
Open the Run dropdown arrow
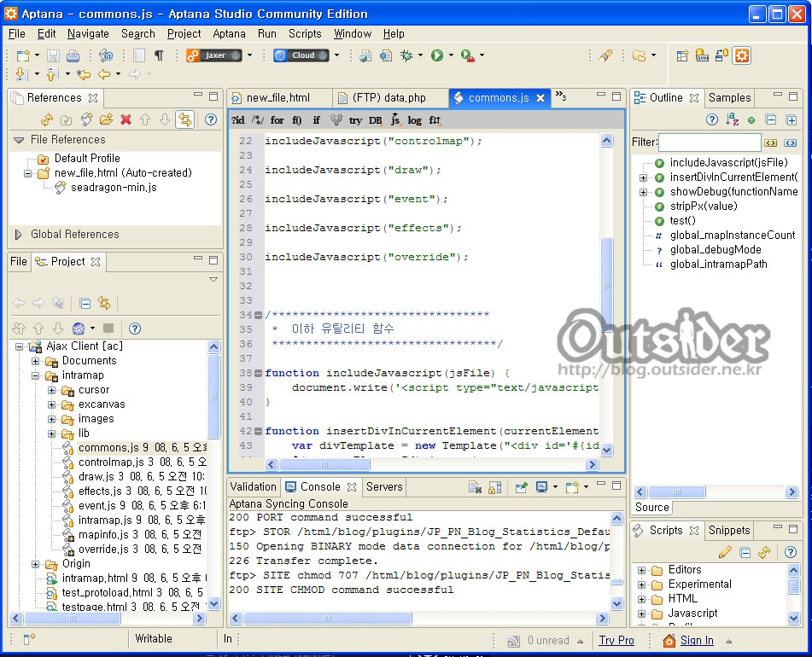pos(451,55)
